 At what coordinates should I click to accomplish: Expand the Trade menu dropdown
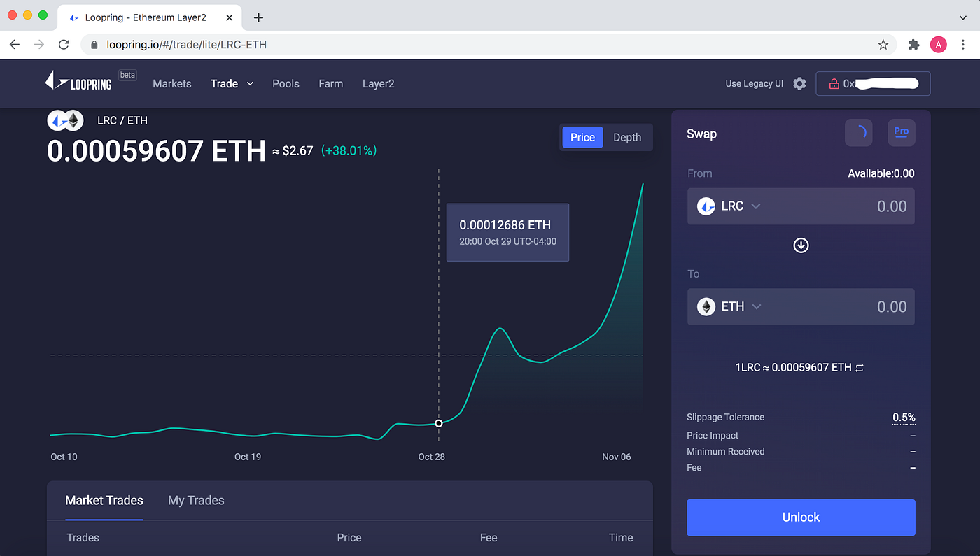[x=232, y=84]
